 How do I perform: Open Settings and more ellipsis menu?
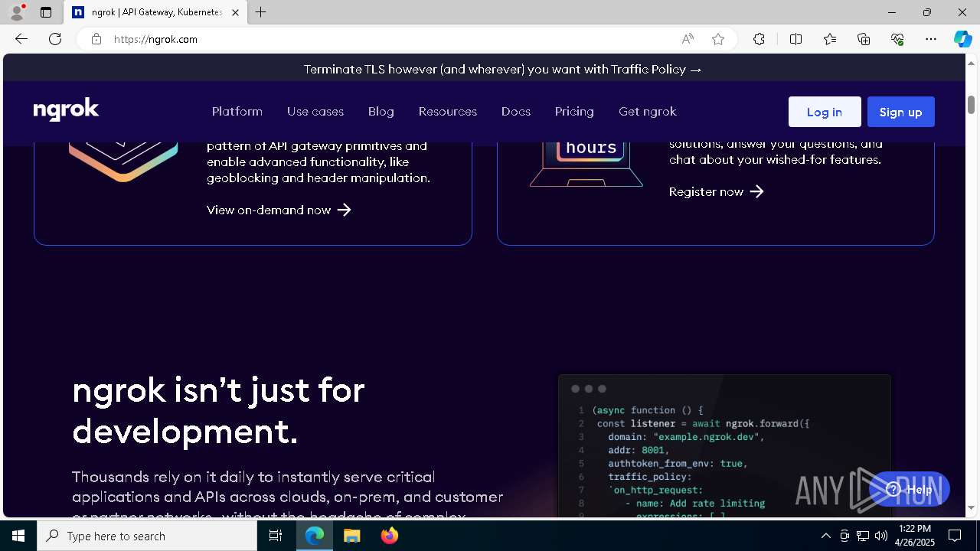click(931, 39)
